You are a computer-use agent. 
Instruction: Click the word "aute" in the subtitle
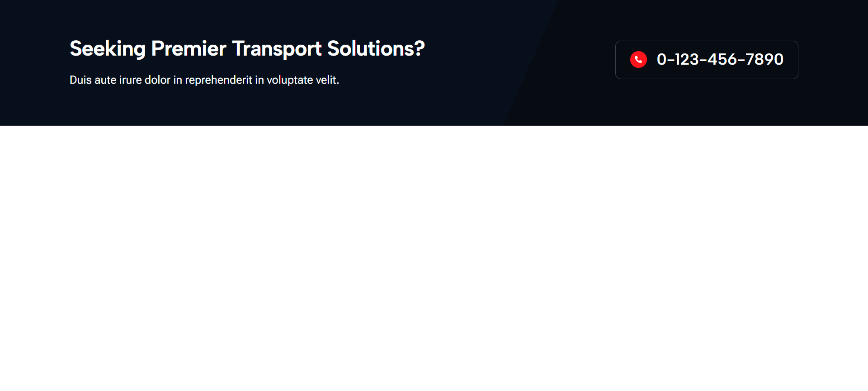pyautogui.click(x=105, y=80)
